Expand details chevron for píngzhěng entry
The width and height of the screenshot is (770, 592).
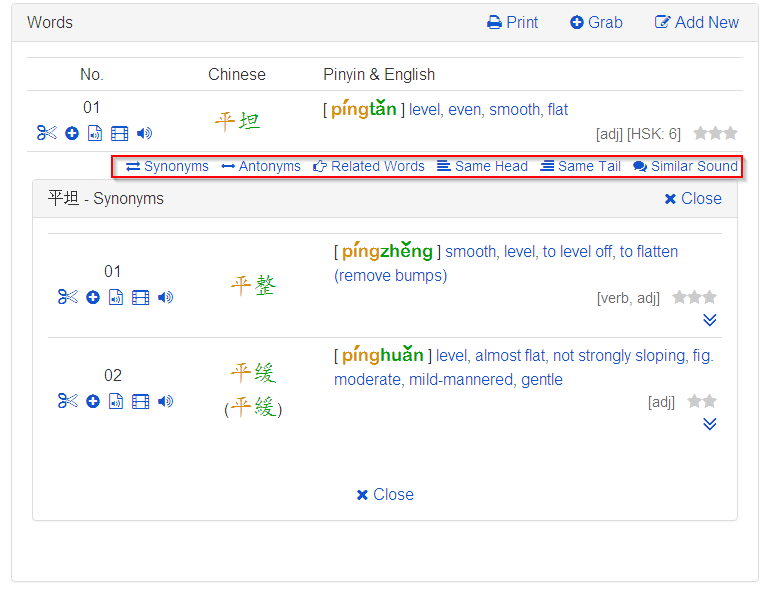click(x=710, y=320)
